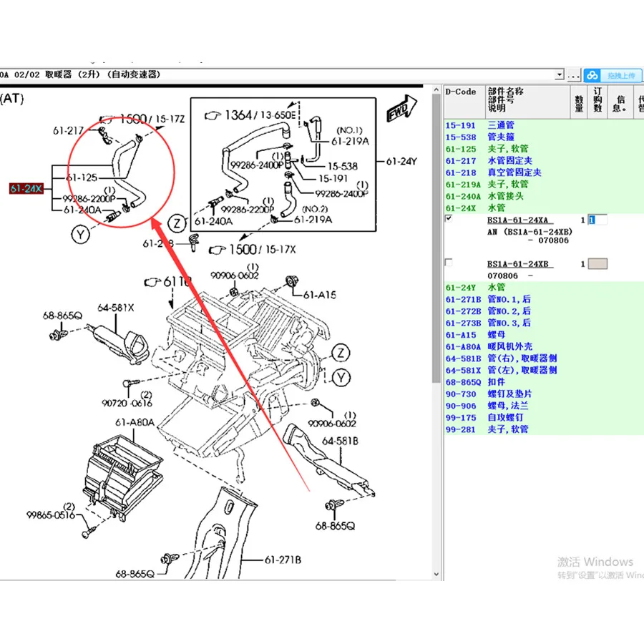
Task: Click the D-Code column header
Action: 464,102
